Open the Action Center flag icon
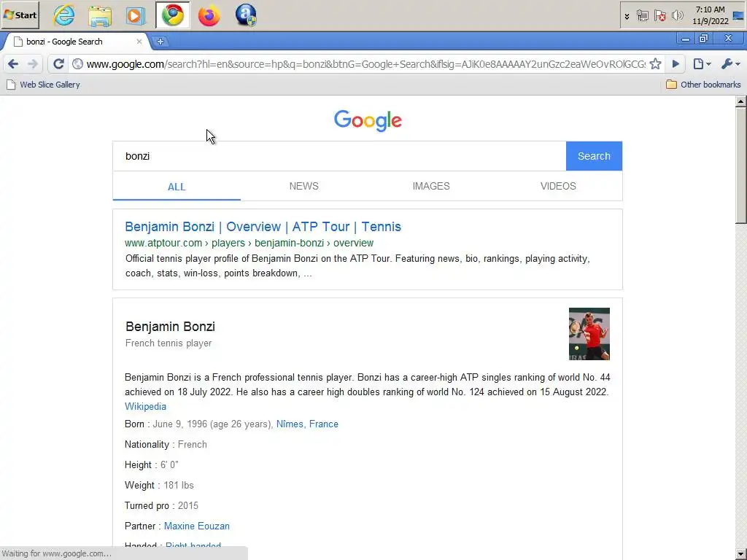This screenshot has height=560, width=747. click(x=659, y=16)
